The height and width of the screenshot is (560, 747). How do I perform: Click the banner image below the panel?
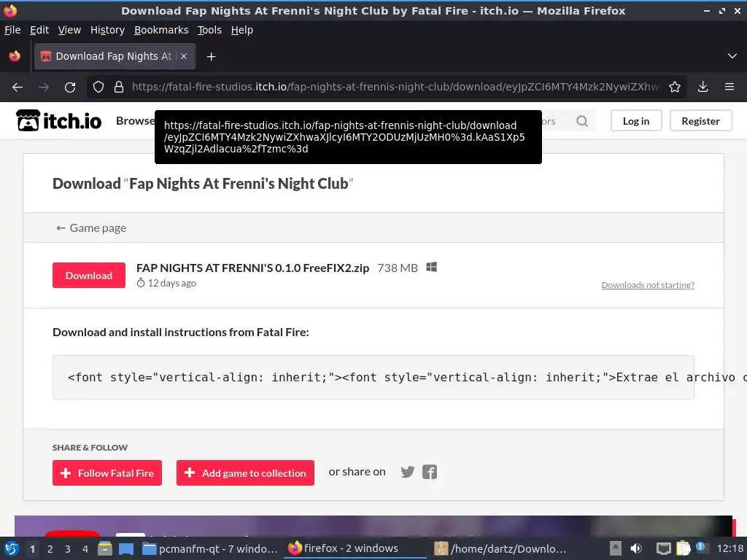[x=373, y=526]
